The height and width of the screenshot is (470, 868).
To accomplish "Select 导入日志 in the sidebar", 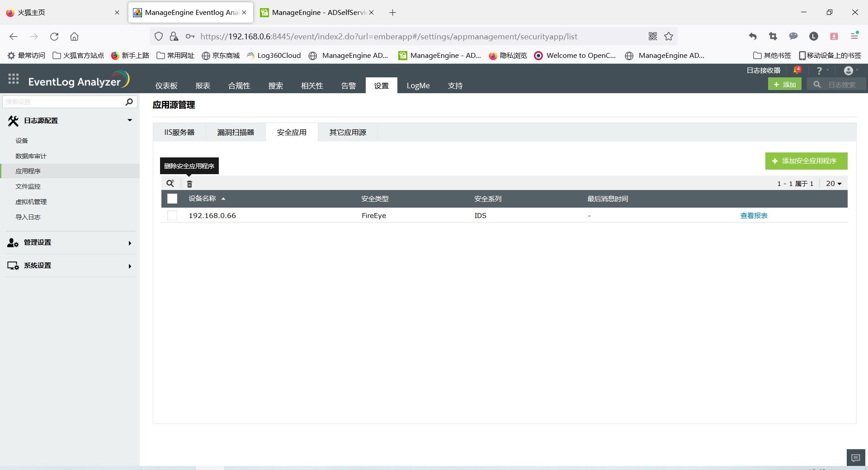I will 28,217.
